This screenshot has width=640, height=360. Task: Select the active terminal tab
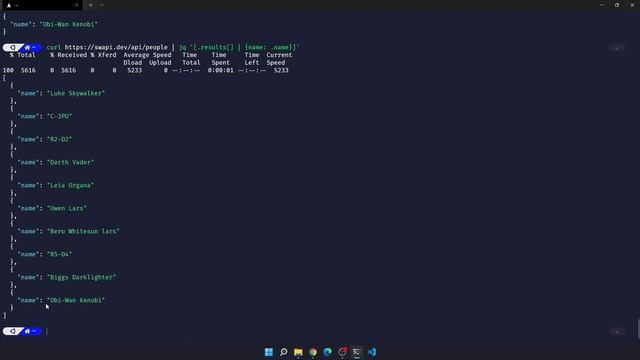41,5
